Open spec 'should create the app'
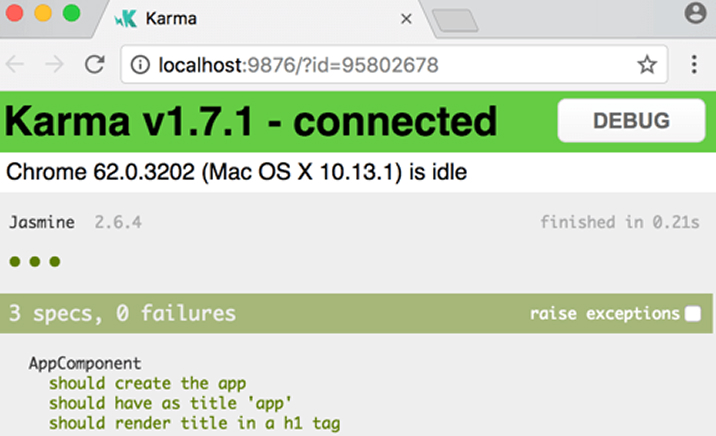The image size is (716, 436). coord(147,383)
